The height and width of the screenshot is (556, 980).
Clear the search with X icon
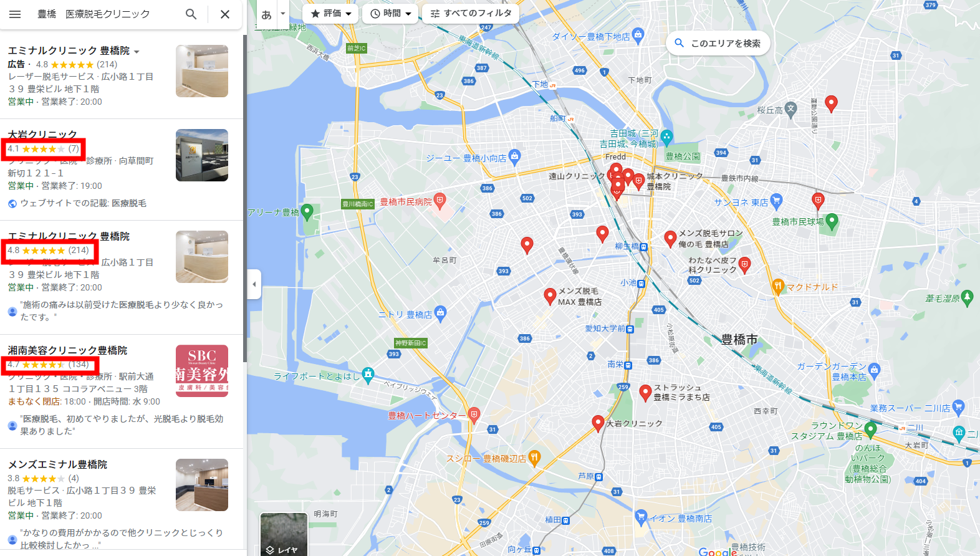click(x=225, y=14)
